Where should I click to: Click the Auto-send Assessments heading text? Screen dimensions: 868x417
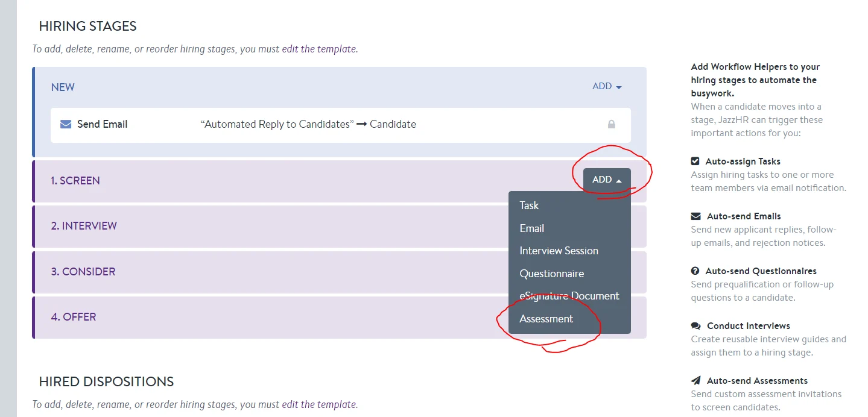tap(758, 381)
